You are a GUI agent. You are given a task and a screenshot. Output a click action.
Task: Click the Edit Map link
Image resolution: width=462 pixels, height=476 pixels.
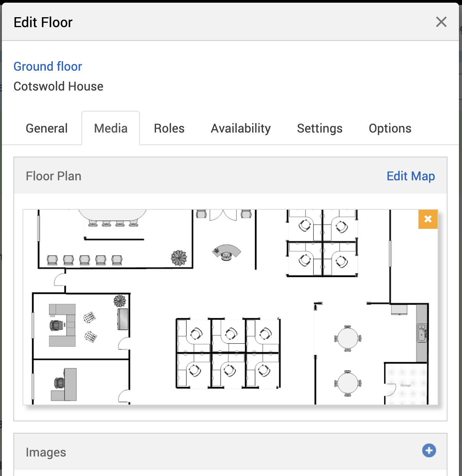[x=411, y=176]
